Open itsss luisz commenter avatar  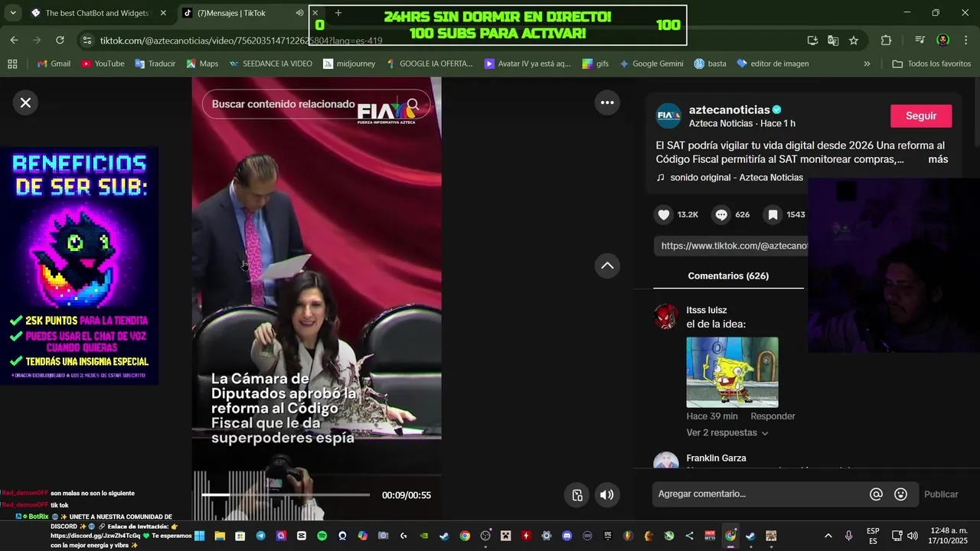tap(666, 317)
